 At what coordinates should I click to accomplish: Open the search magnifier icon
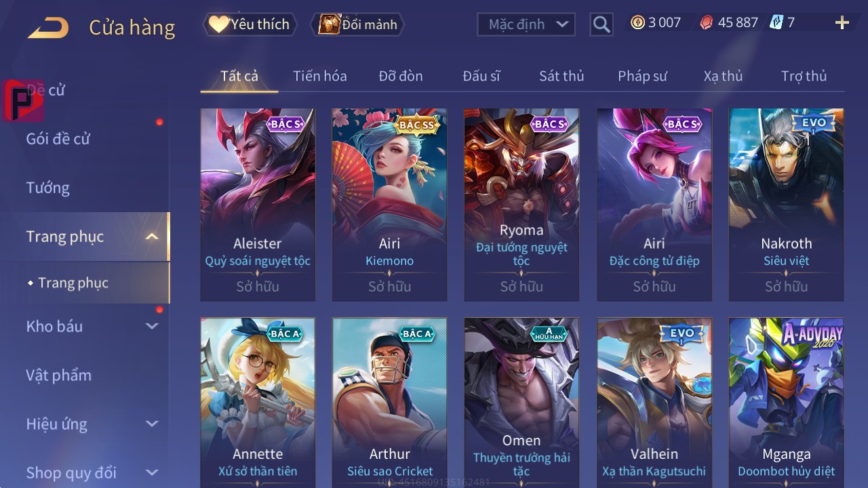point(601,25)
